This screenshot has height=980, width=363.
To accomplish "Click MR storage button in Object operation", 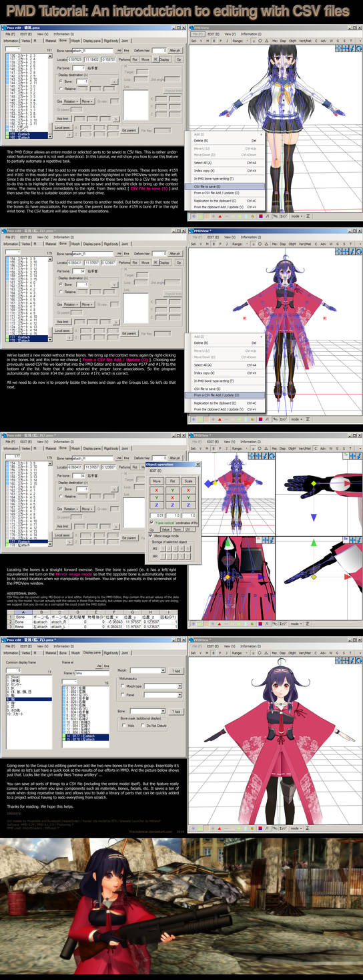I will (x=155, y=556).
